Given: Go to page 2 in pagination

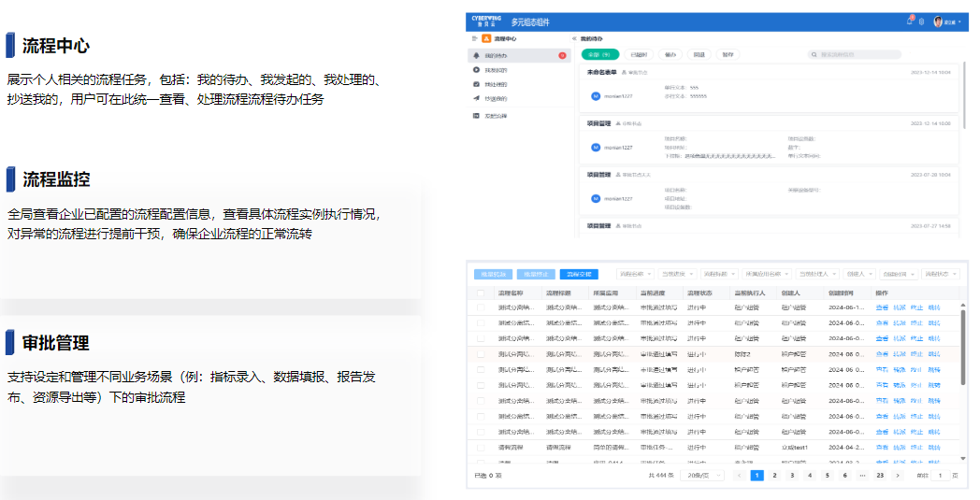Looking at the screenshot, I should tap(774, 476).
